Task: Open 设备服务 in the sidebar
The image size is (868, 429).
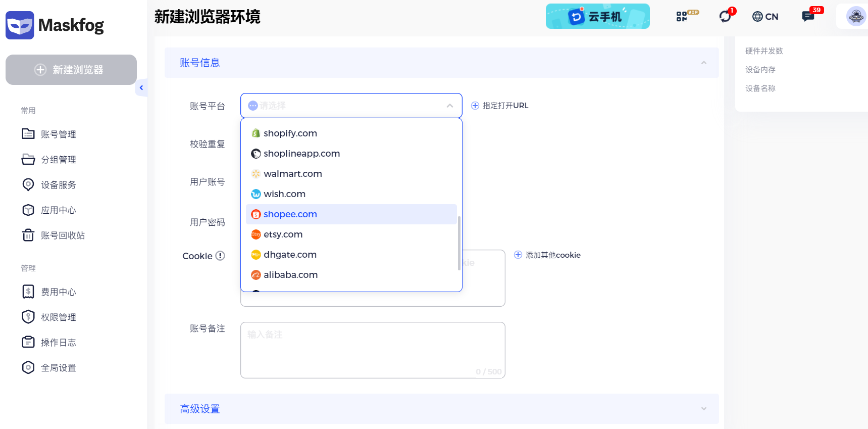Action: tap(59, 185)
